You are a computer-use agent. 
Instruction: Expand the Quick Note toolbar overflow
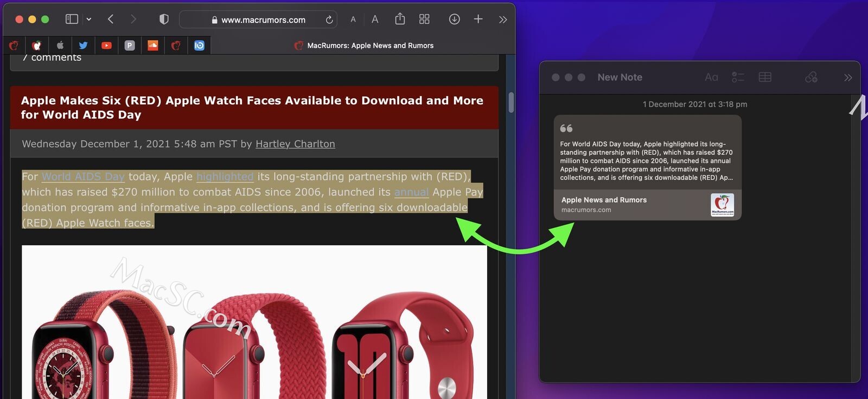(x=848, y=78)
